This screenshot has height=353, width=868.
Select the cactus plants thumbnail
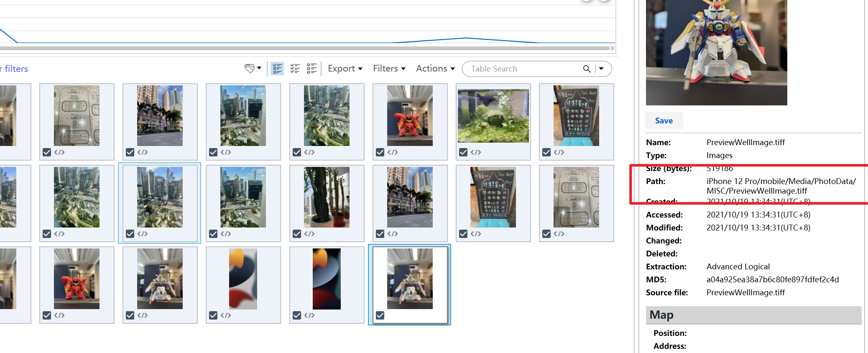click(327, 197)
